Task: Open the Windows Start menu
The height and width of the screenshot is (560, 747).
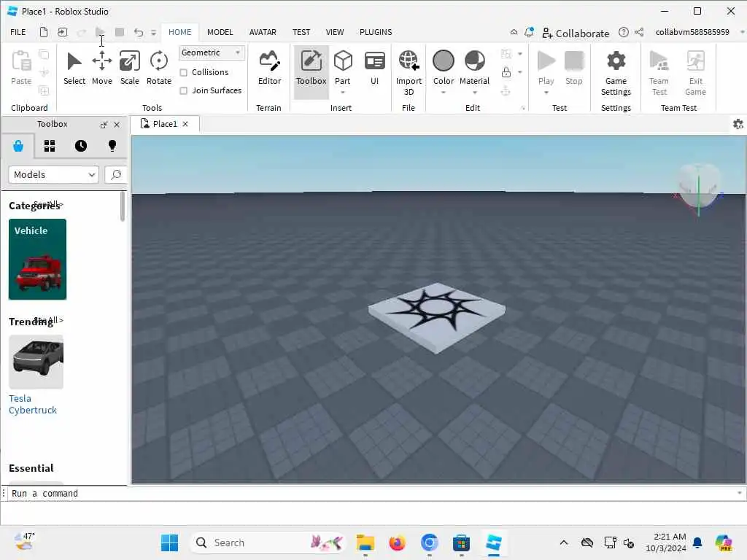Action: click(x=169, y=542)
